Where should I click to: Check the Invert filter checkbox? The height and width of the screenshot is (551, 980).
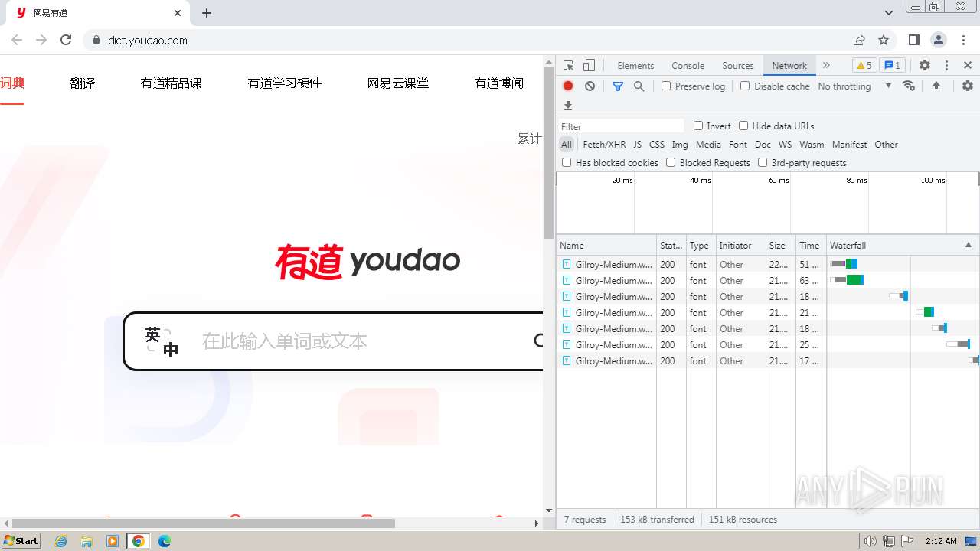(698, 126)
